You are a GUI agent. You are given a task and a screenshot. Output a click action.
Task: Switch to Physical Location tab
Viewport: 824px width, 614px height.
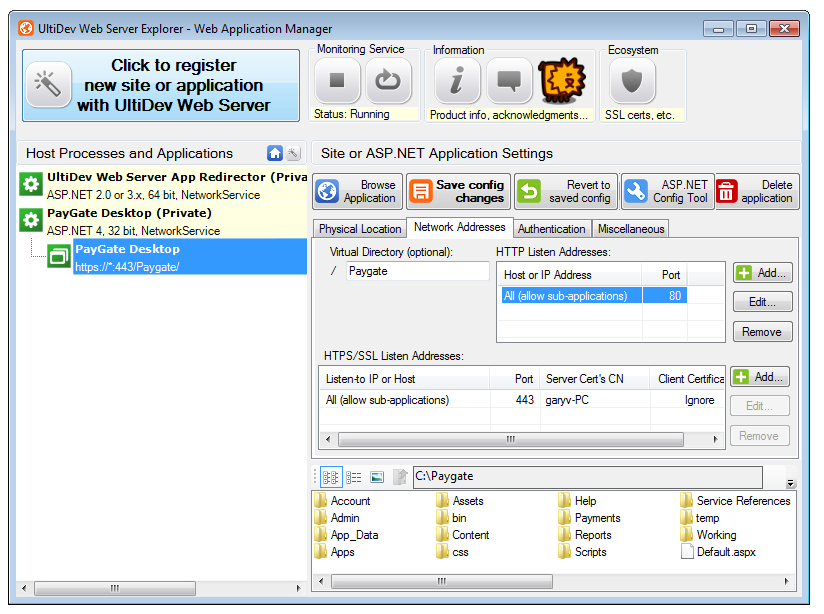(359, 229)
